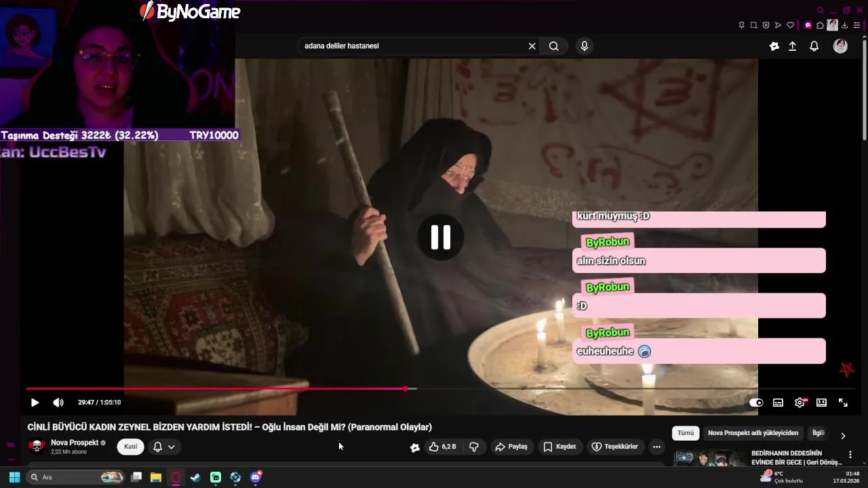Click the ByNoGame logo overlay

tap(190, 12)
